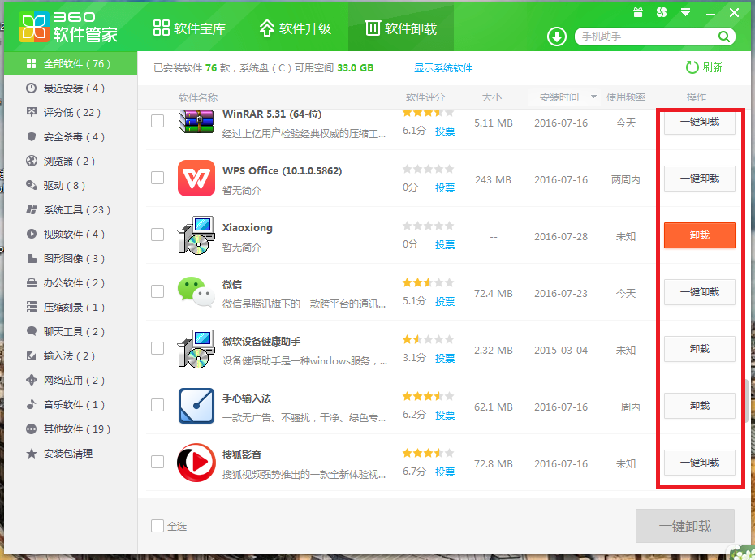This screenshot has width=755, height=560.
Task: Select the 最近安装 clock icon in sidebar
Action: tap(32, 88)
